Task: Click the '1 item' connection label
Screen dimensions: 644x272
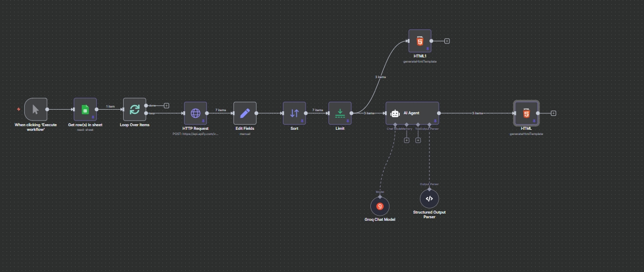Action: click(x=110, y=107)
